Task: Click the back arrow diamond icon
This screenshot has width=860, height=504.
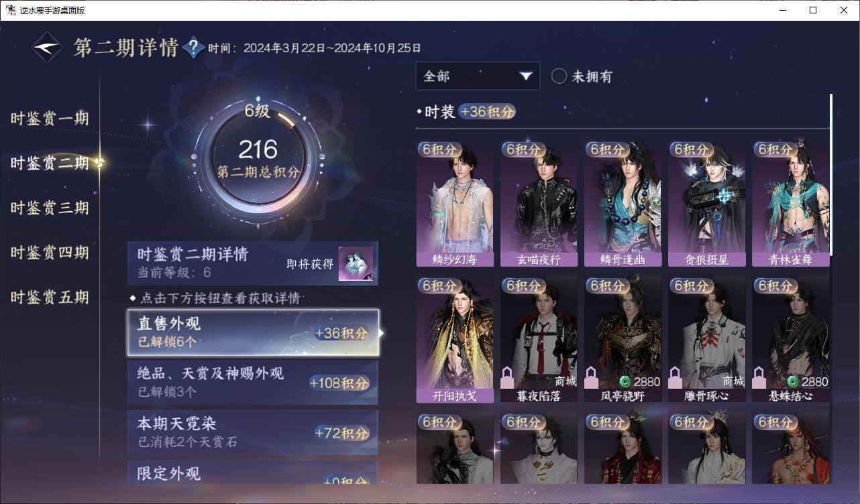Action: pyautogui.click(x=47, y=48)
